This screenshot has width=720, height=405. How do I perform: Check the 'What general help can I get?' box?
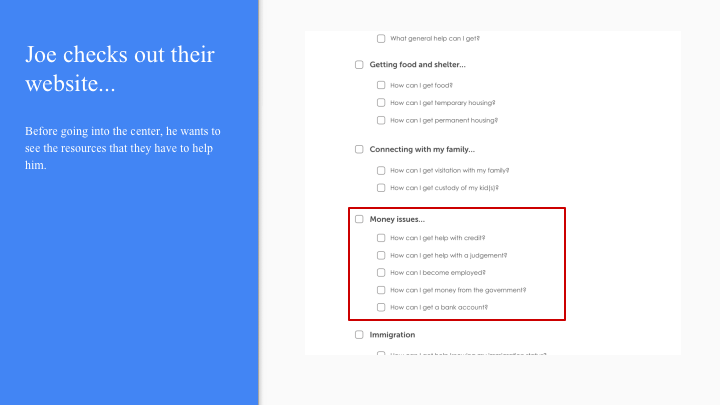[x=381, y=39]
